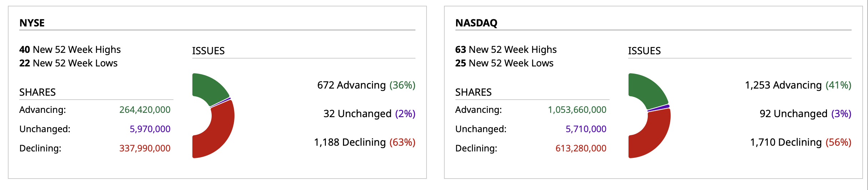Select the NYSE panel heading
Image resolution: width=868 pixels, height=190 pixels.
32,23
